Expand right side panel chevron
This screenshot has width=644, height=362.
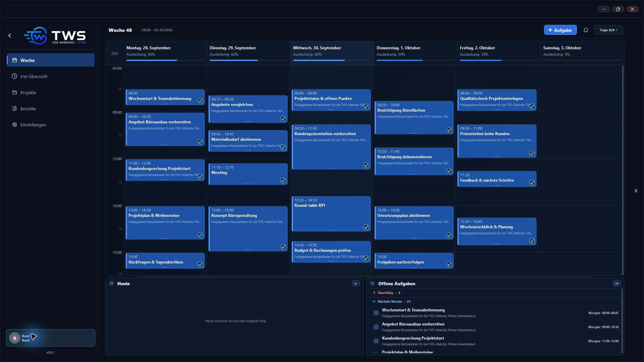pyautogui.click(x=636, y=191)
